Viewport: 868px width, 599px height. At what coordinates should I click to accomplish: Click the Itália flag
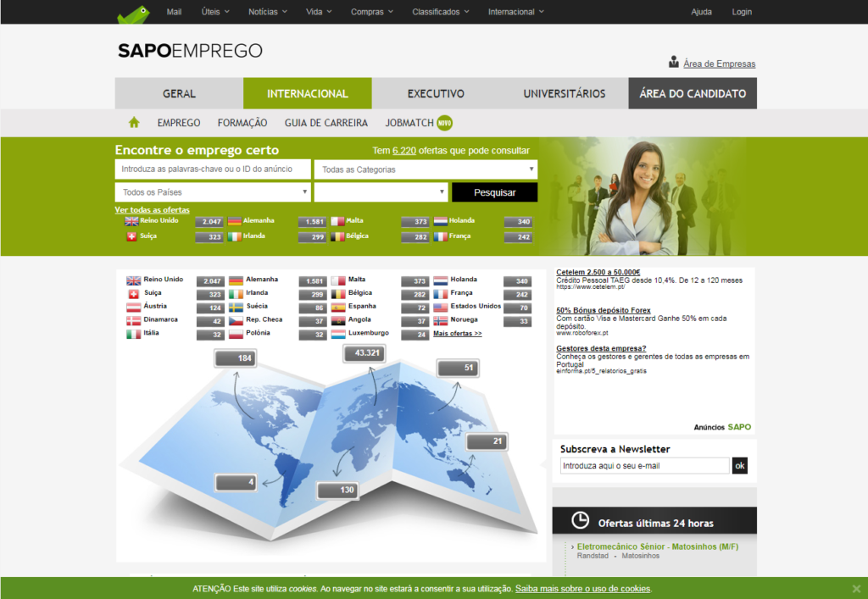pyautogui.click(x=133, y=334)
